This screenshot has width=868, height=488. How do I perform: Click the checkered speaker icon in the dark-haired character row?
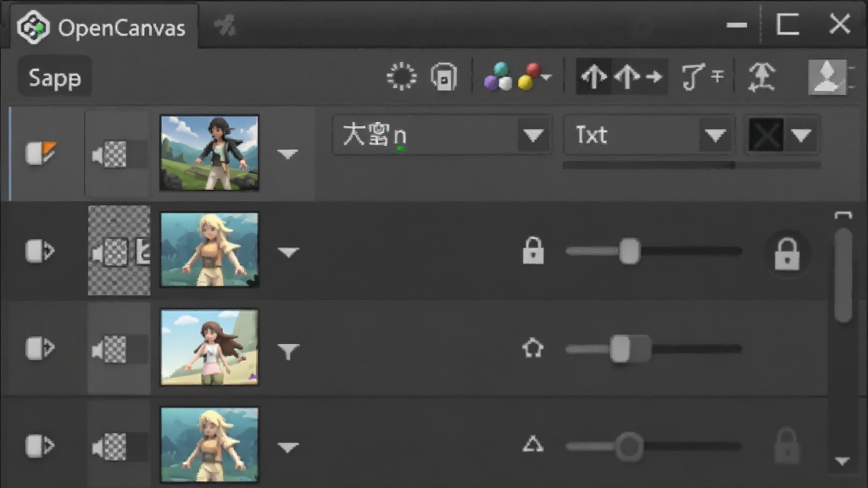pyautogui.click(x=109, y=154)
